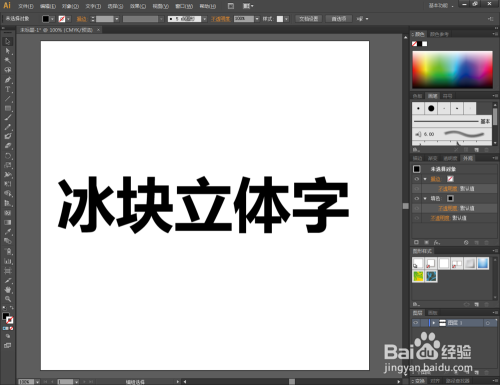Toggle the eye icon of 图层 1

coord(416,323)
